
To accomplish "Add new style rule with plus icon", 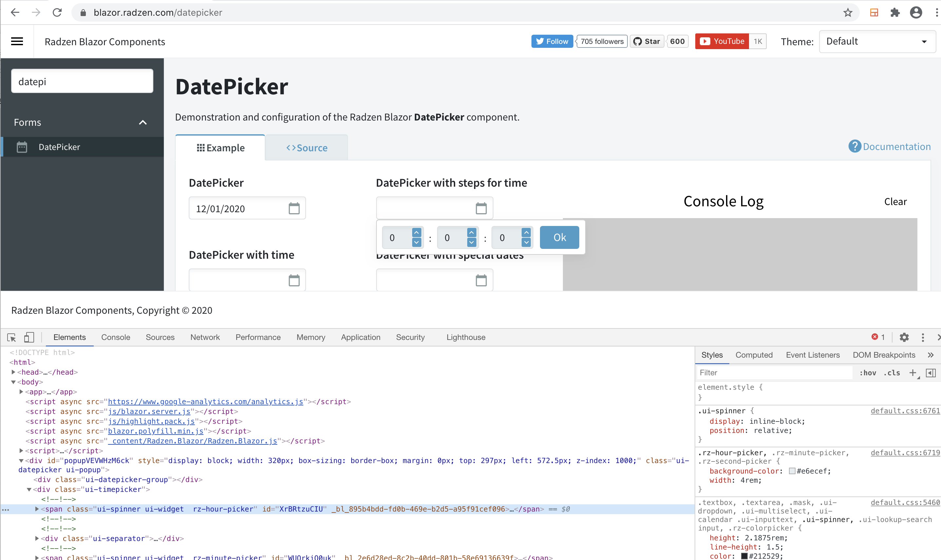I will tap(913, 373).
